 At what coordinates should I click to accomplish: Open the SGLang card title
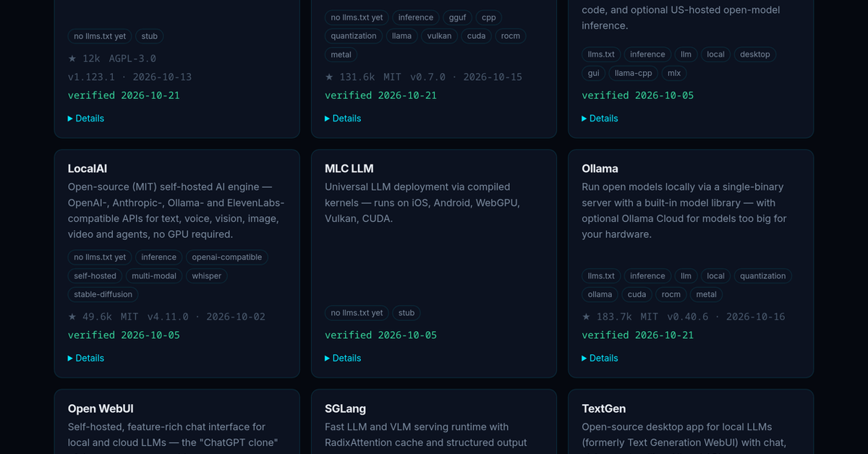(344, 408)
